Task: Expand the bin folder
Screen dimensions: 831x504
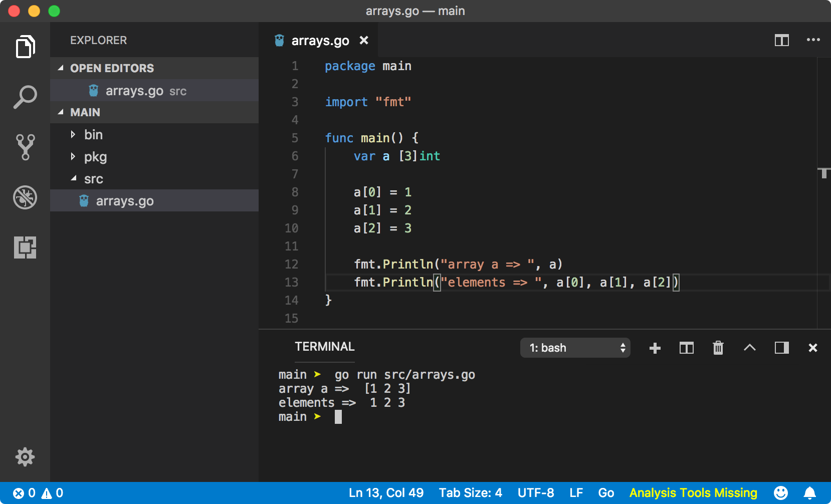Action: 93,134
